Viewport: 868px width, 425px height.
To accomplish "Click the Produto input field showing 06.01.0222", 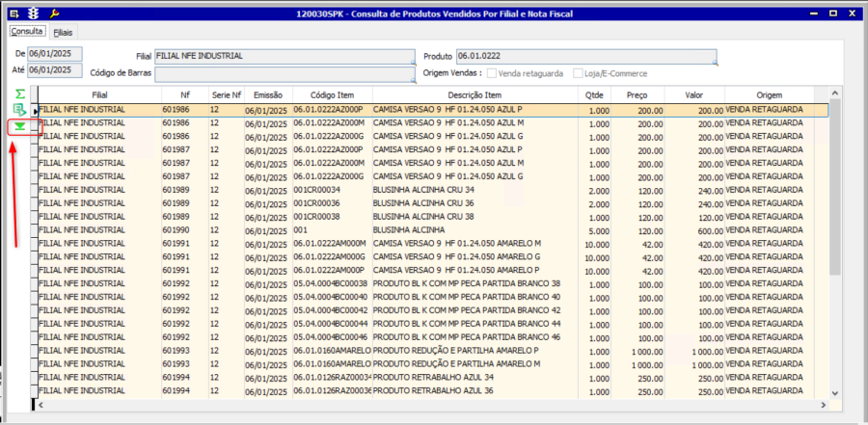I will [586, 57].
